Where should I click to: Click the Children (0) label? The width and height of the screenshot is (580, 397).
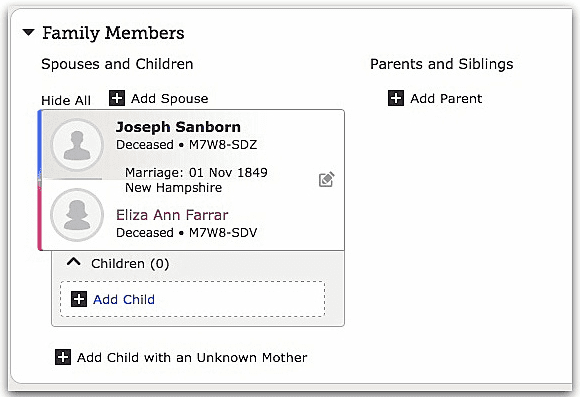point(130,263)
